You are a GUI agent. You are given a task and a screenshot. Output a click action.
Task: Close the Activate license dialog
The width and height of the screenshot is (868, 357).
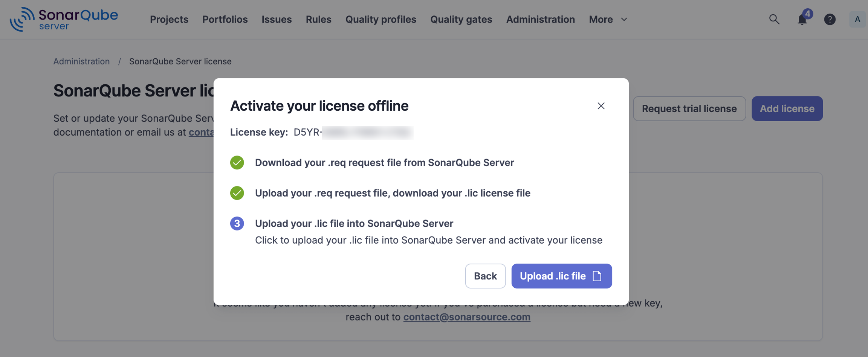(601, 106)
